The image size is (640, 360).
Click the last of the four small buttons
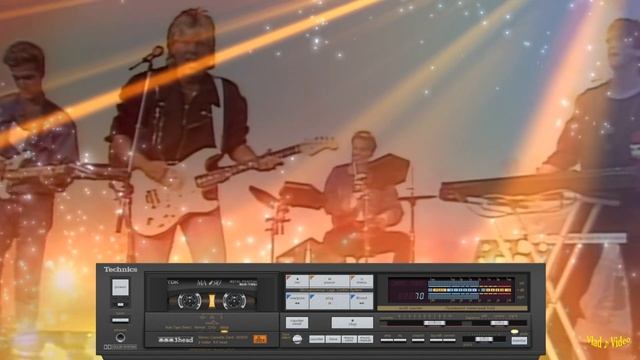pos(365,339)
